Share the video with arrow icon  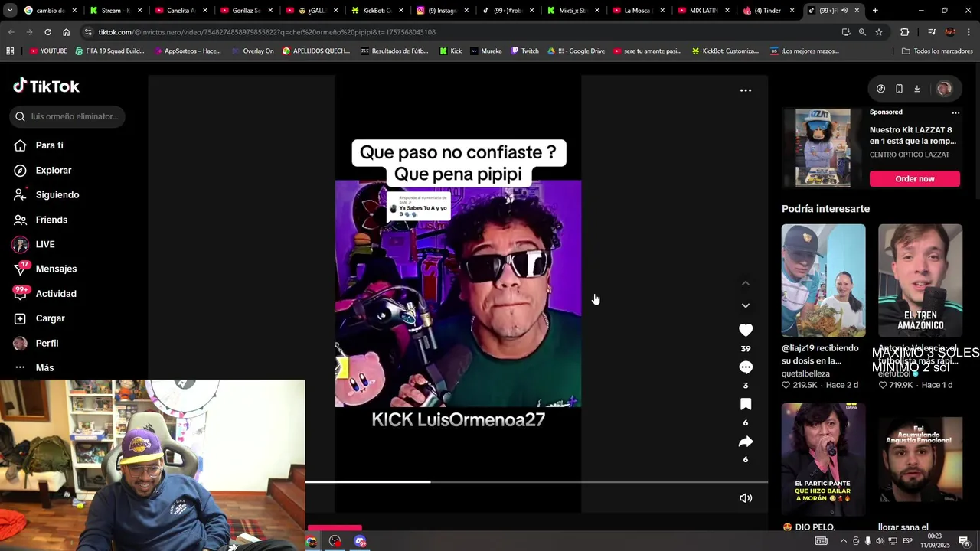(746, 442)
